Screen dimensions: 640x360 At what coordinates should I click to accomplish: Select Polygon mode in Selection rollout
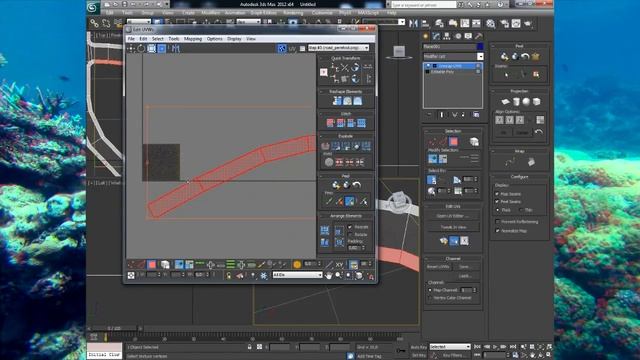pyautogui.click(x=453, y=142)
